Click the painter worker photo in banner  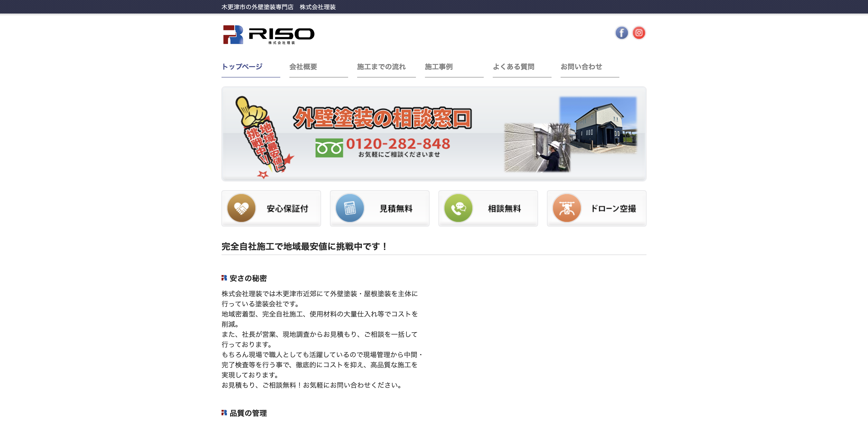pyautogui.click(x=537, y=147)
